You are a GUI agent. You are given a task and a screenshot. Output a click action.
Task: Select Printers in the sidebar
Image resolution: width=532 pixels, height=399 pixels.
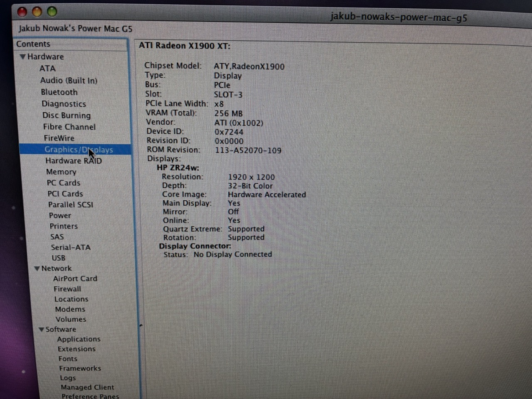point(64,227)
